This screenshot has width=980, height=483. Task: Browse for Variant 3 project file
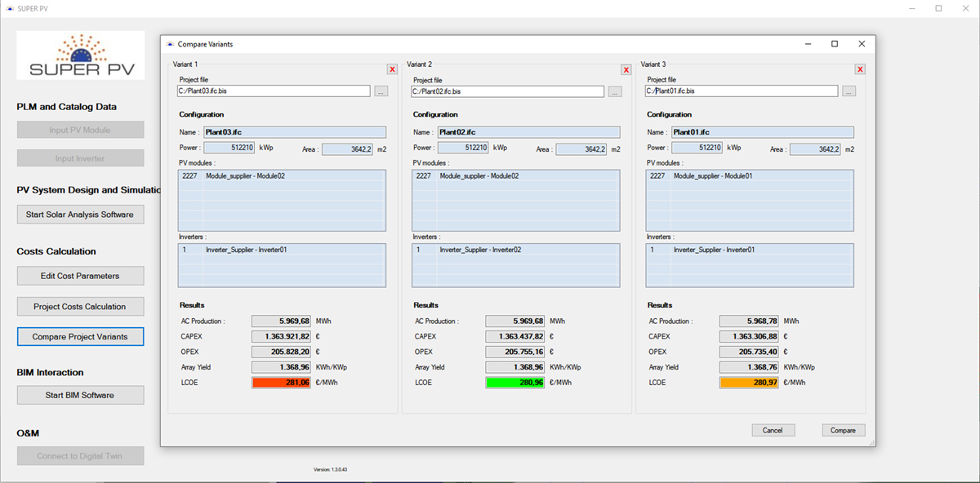click(849, 91)
